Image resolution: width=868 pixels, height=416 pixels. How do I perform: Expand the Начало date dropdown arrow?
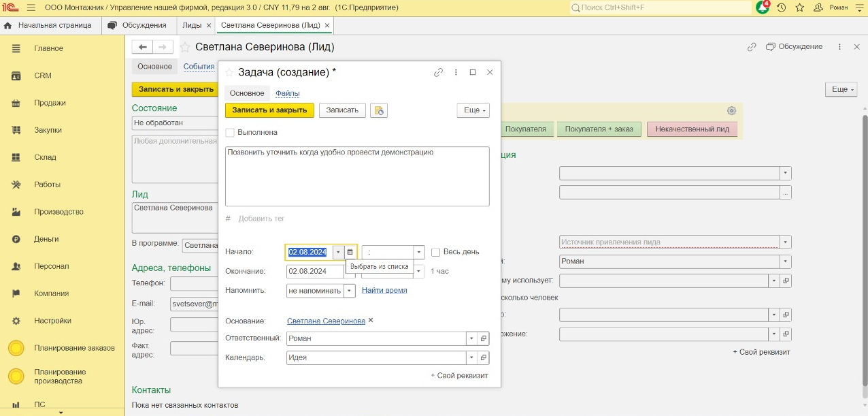coord(338,252)
